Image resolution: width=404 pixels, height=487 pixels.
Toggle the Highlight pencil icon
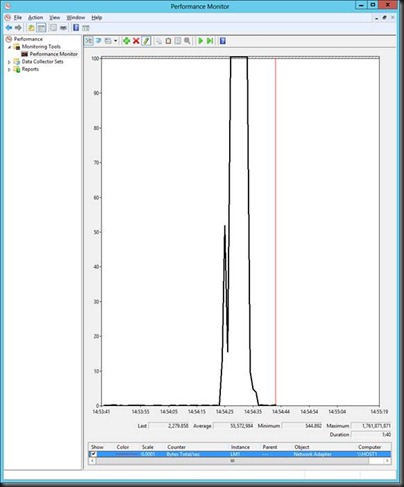point(146,41)
